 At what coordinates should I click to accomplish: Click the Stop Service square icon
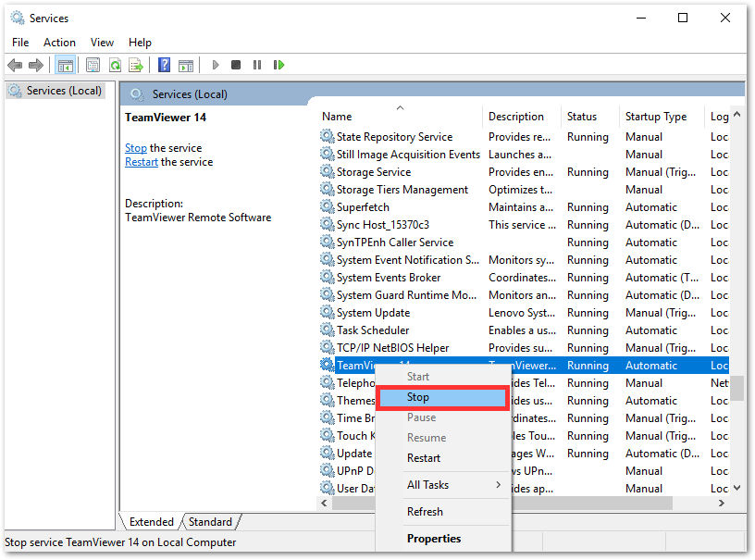pos(236,65)
